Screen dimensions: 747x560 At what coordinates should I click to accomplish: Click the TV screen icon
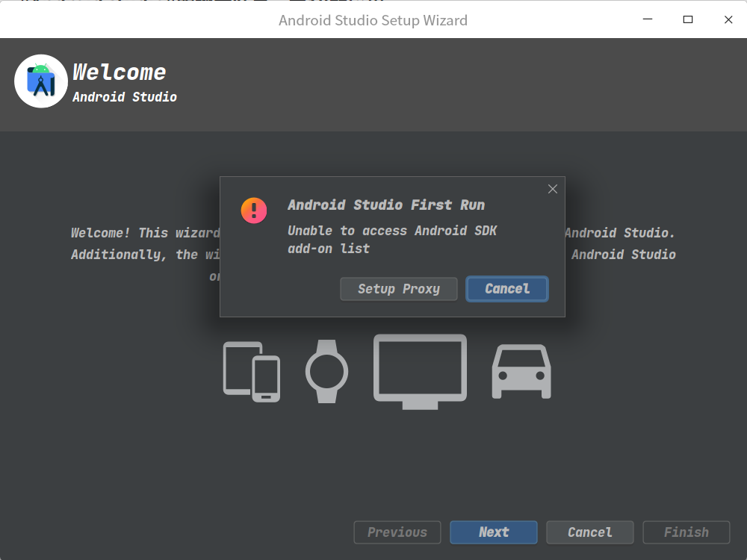420,372
